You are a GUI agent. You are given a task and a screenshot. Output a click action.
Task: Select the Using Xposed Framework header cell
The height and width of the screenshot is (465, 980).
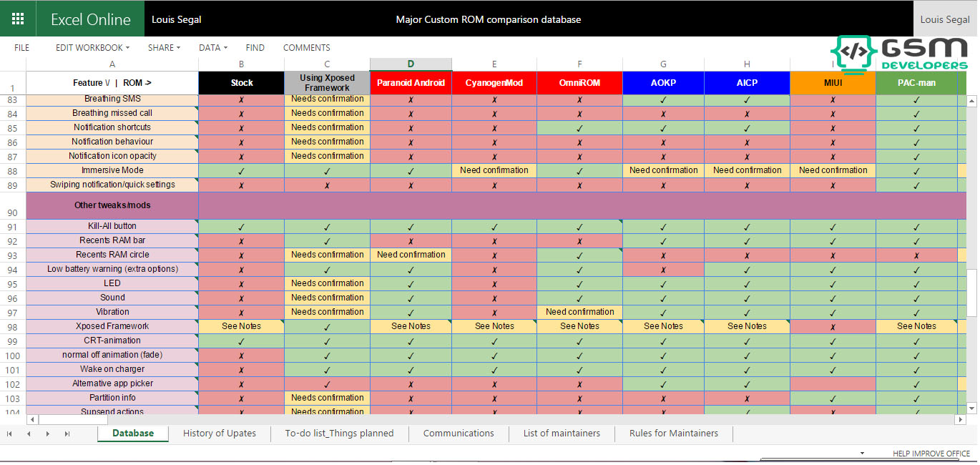click(x=327, y=83)
